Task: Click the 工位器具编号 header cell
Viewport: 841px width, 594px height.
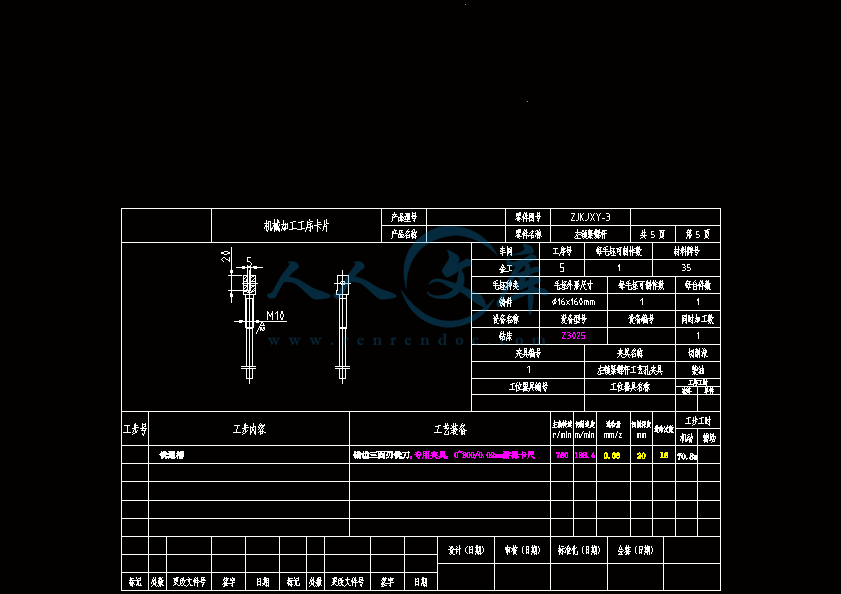Action: tap(528, 387)
